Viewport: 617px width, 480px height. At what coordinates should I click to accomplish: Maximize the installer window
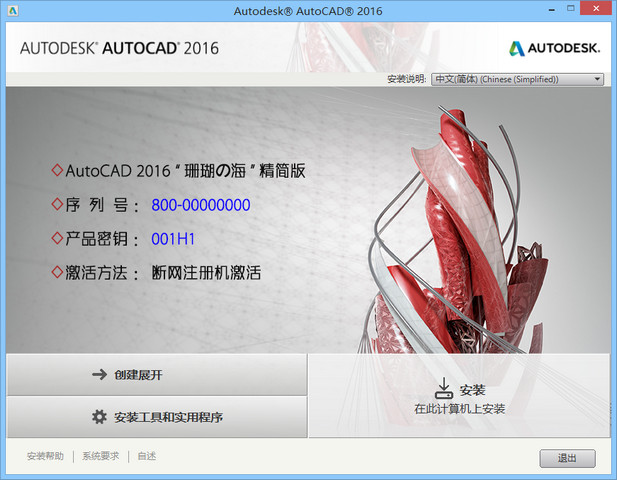[x=571, y=9]
